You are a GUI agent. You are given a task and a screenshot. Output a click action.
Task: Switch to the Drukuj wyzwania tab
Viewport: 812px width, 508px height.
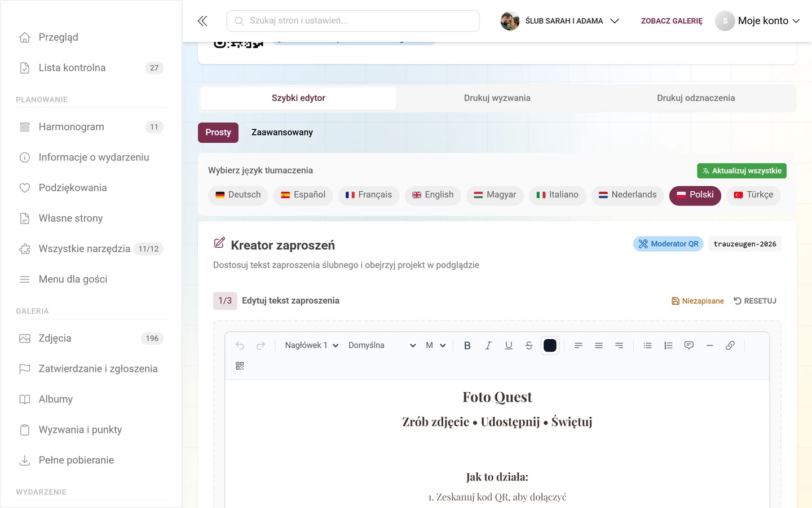click(497, 98)
